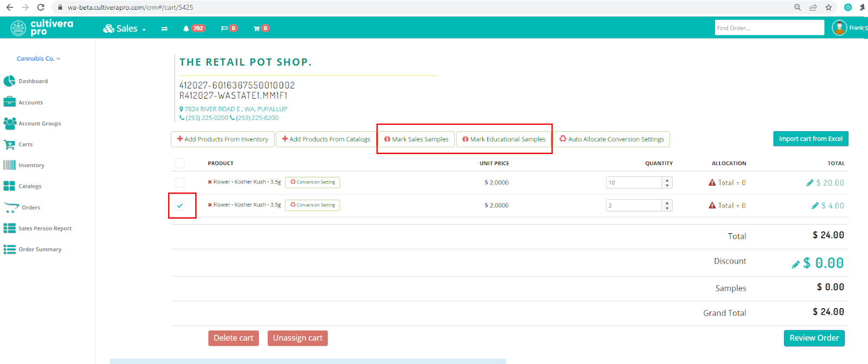Click THE RETAIL POT SHOP. heading
Screen dimensions: 868x364
[246, 62]
